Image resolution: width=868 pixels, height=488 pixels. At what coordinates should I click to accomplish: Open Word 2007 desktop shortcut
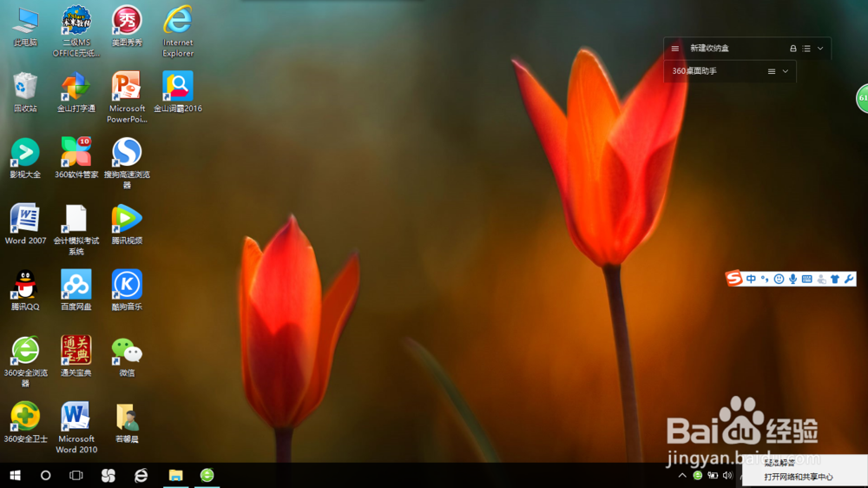[25, 224]
